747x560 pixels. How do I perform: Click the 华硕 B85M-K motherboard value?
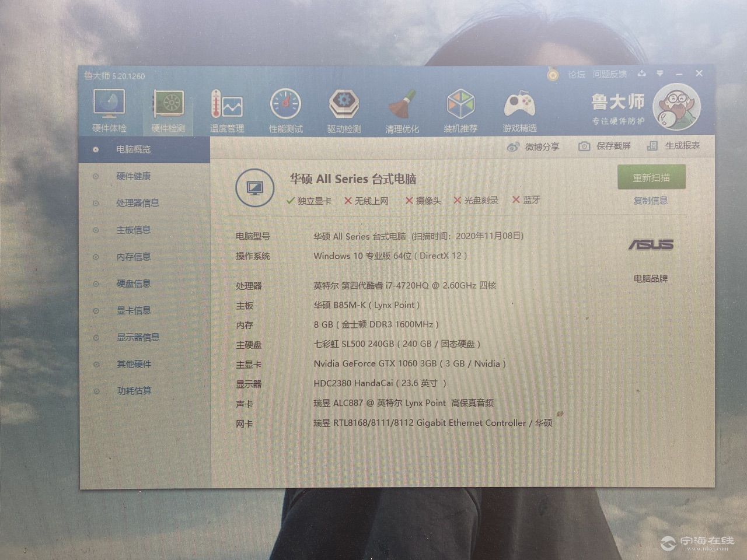tap(366, 305)
